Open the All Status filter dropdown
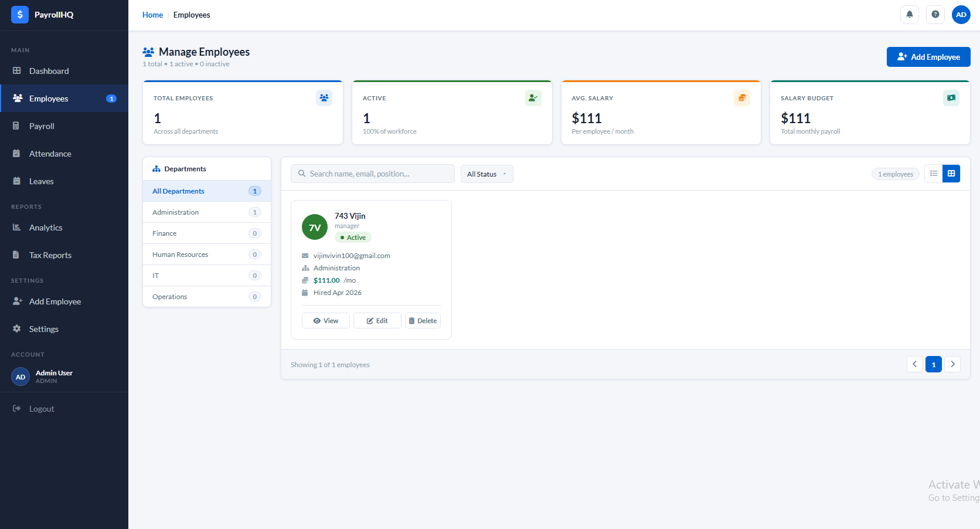The image size is (980, 529). point(486,174)
